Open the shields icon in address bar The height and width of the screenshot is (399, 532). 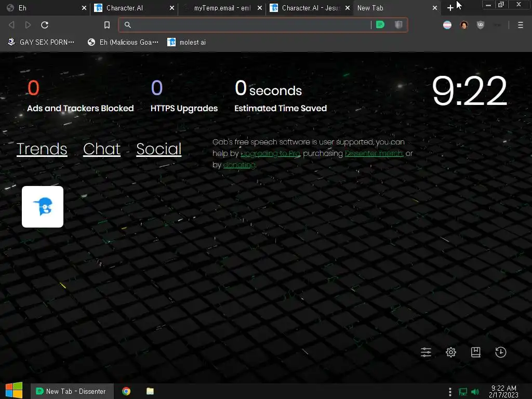(x=398, y=25)
